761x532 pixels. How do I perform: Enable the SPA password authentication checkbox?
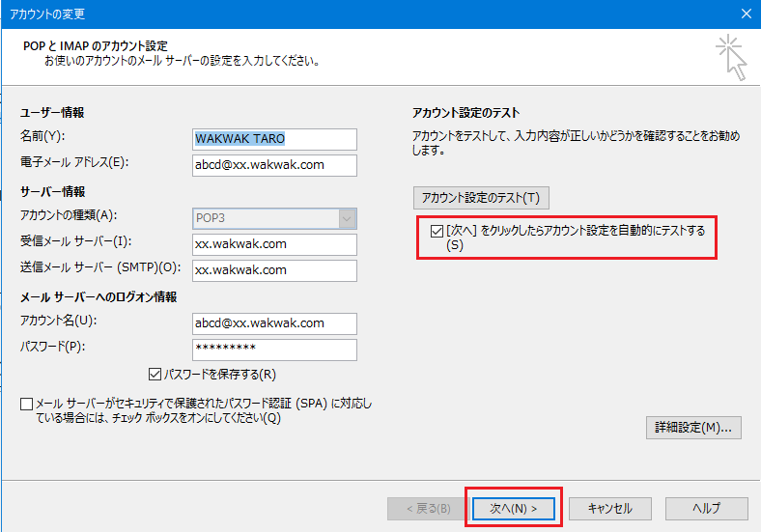point(27,404)
